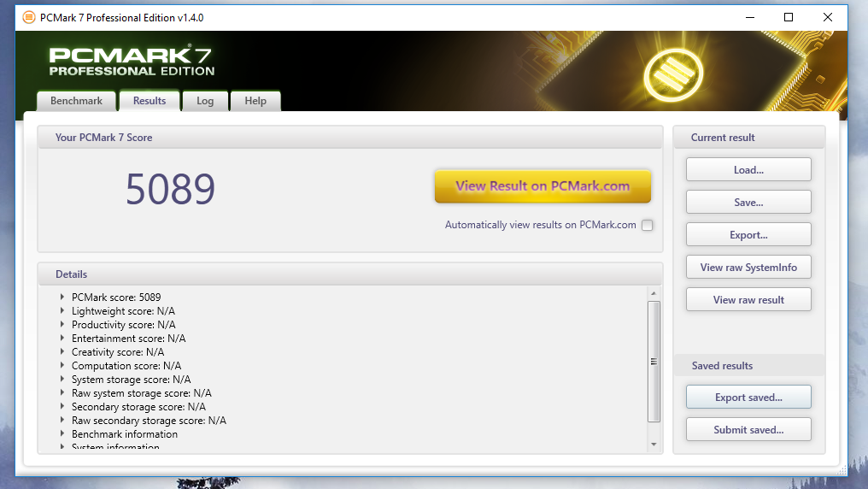Select Secondary storage score: N/A text
Viewport: 868px width, 489px height.
pyautogui.click(x=138, y=406)
